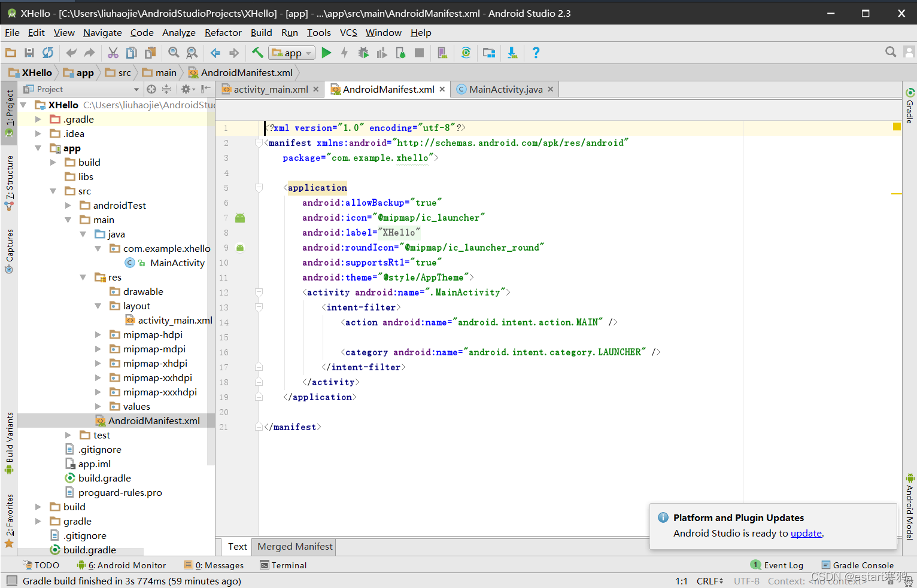This screenshot has height=588, width=917.
Task: Click the Make Project hammer icon
Action: click(x=257, y=53)
